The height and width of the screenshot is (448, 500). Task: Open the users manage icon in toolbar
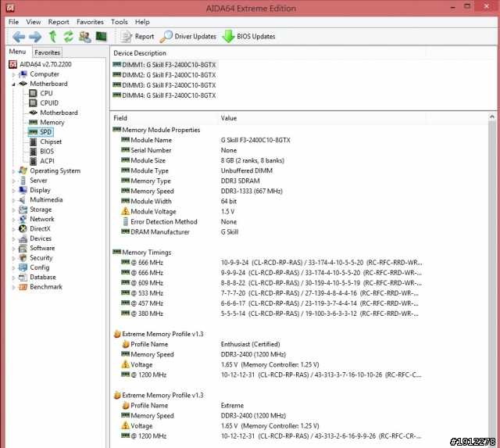[x=85, y=37]
